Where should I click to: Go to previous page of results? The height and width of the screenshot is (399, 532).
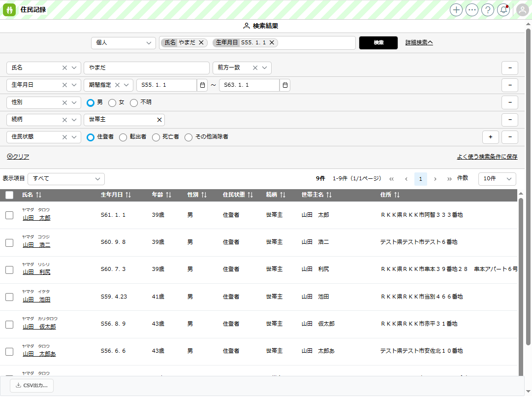(406, 179)
